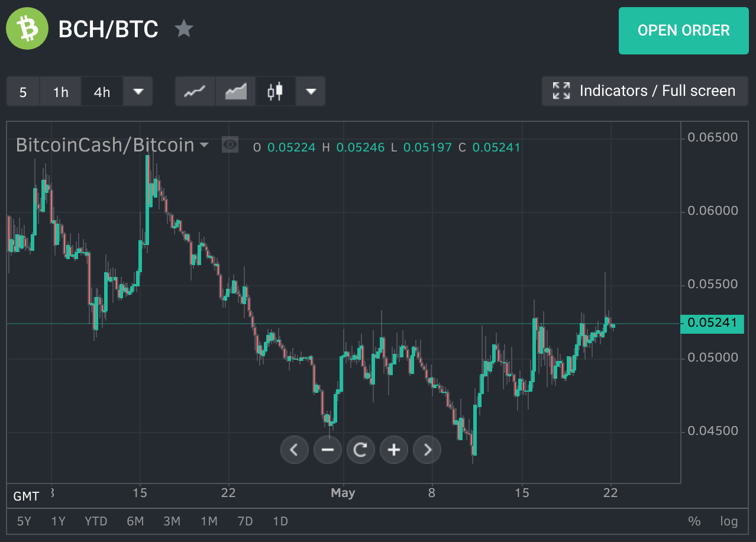Click the 0.04500 price axis label
This screenshot has height=542, width=756.
point(713,431)
